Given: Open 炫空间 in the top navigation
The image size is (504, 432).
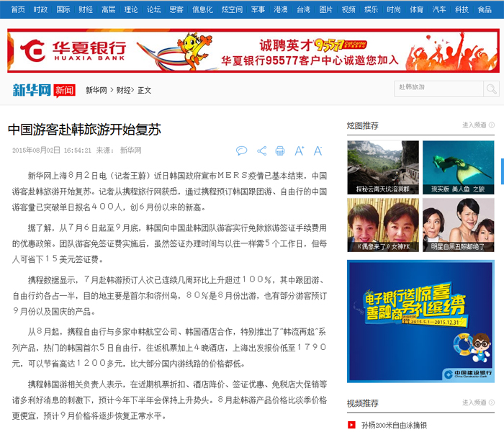Looking at the screenshot, I should click(232, 9).
